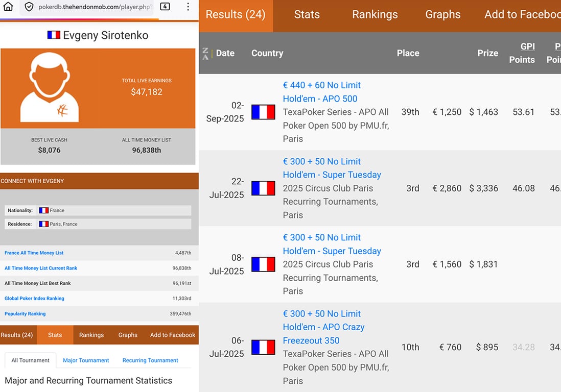Click the All Time Money List Best Rank row
Viewport: 561px width, 392px height.
click(x=99, y=283)
